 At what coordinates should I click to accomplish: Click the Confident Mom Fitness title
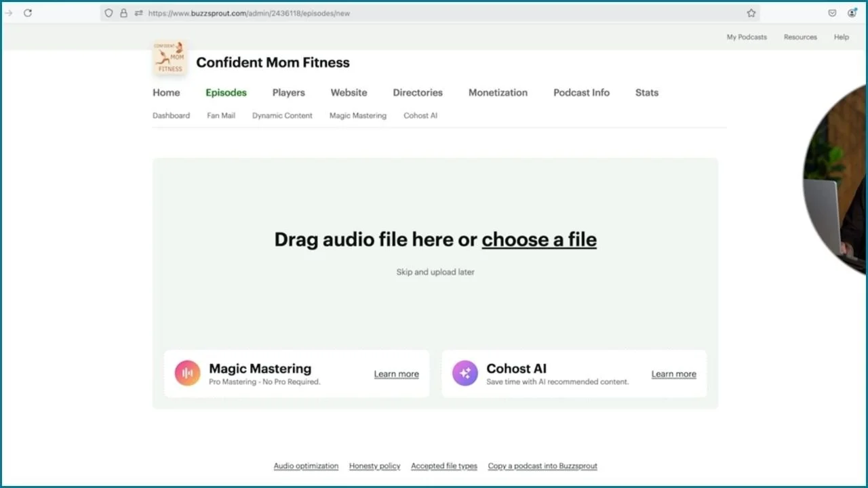(273, 62)
